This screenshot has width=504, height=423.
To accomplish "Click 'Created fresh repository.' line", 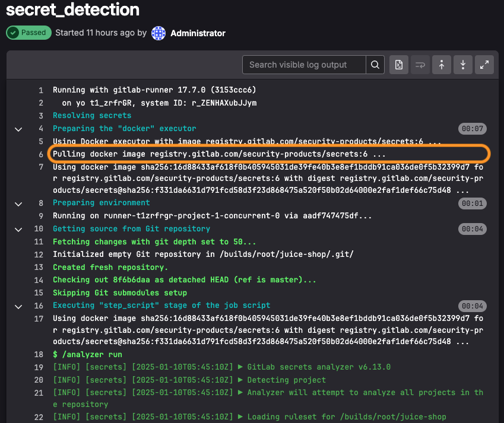I will point(110,267).
